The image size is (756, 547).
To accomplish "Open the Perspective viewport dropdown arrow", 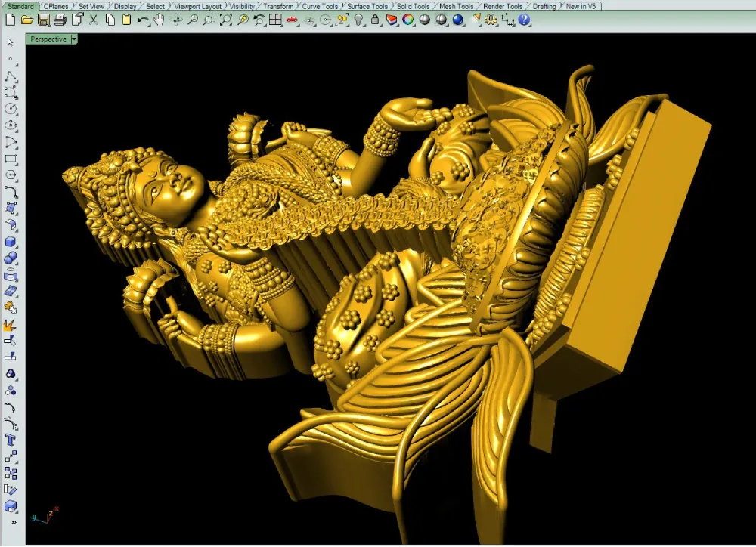I will [74, 39].
